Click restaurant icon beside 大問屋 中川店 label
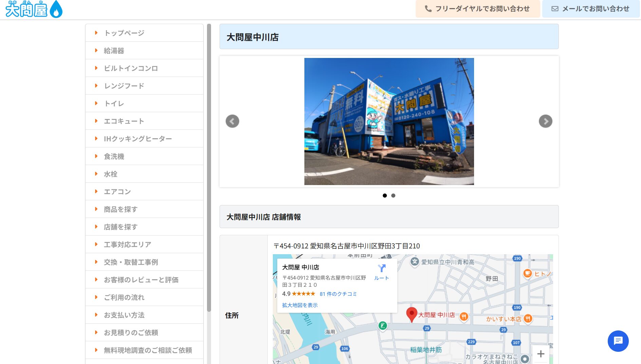This screenshot has width=641, height=364. coord(464,317)
